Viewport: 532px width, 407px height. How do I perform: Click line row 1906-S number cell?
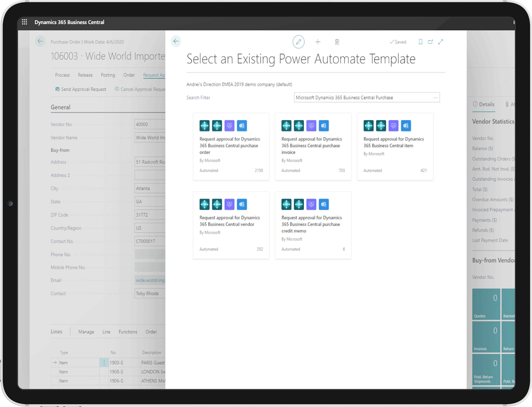pyautogui.click(x=124, y=381)
